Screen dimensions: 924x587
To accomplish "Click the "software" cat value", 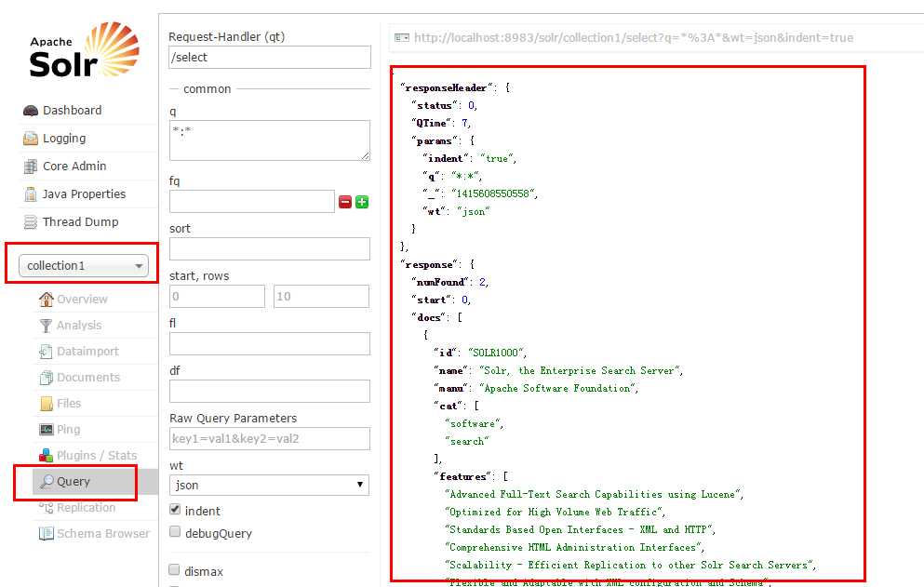I will pos(472,424).
